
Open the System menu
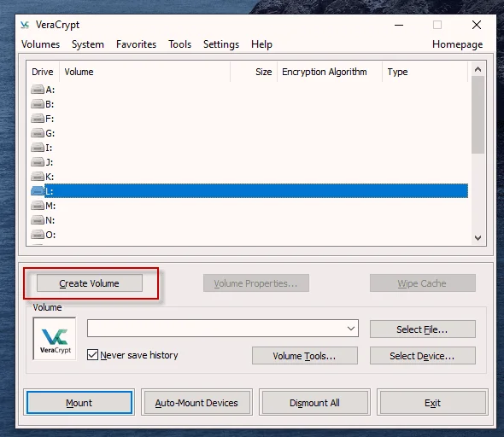point(88,44)
